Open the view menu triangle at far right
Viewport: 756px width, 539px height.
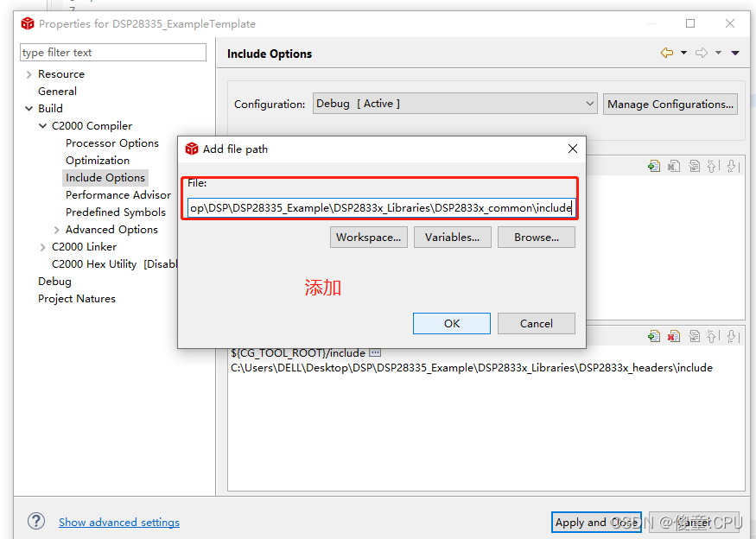(735, 53)
